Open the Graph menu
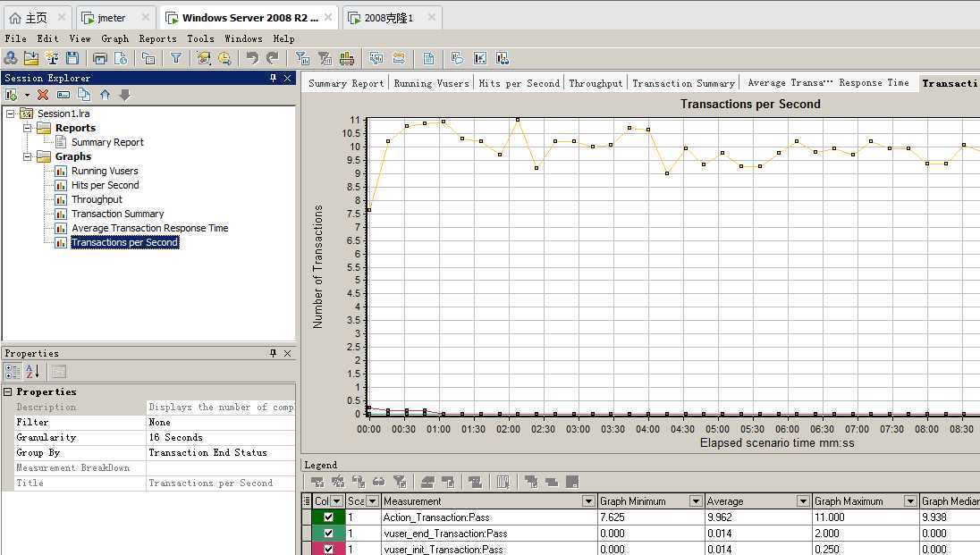Image resolution: width=980 pixels, height=555 pixels. click(x=115, y=38)
